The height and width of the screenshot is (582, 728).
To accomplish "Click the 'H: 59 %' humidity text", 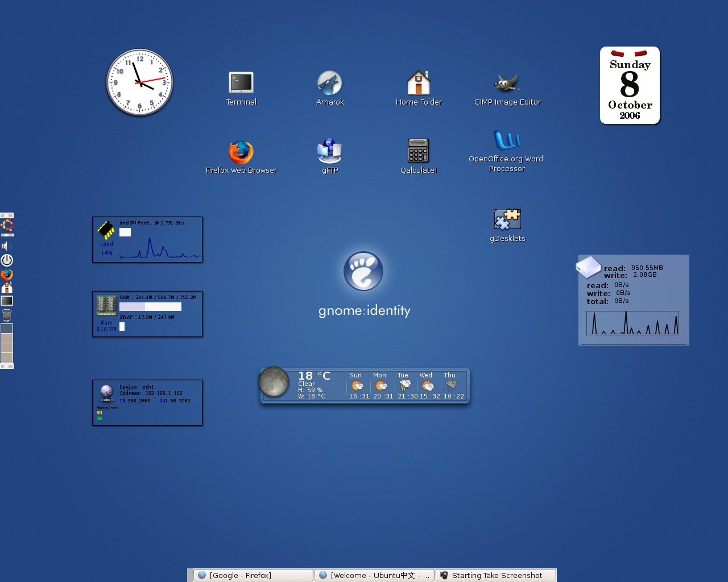I will pos(310,390).
